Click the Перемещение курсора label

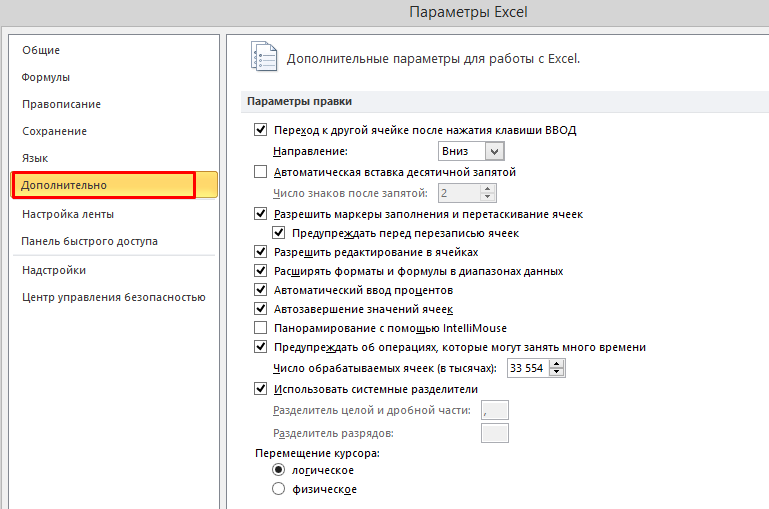(317, 453)
